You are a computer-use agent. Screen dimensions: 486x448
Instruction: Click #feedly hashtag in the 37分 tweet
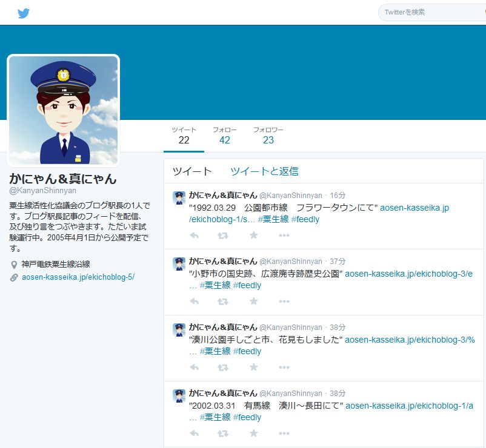click(247, 285)
